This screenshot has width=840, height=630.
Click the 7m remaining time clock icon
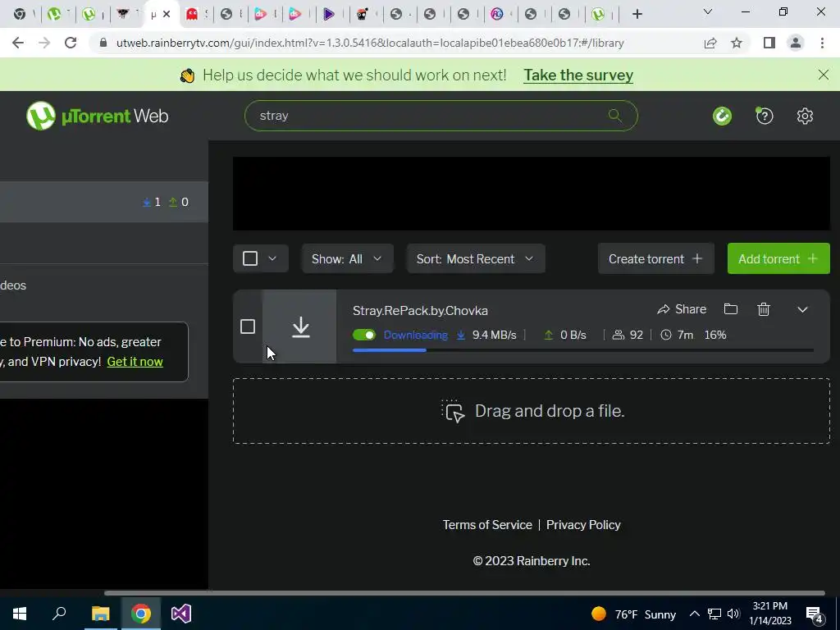pos(666,335)
